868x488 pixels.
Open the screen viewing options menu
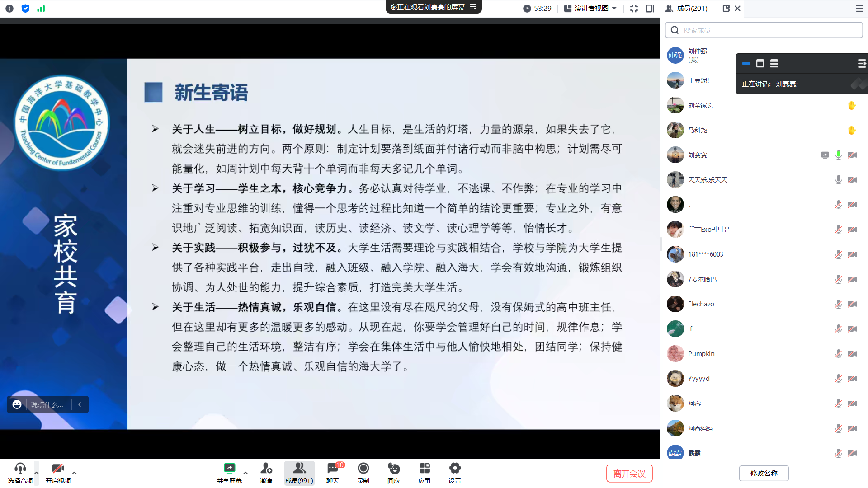point(473,7)
